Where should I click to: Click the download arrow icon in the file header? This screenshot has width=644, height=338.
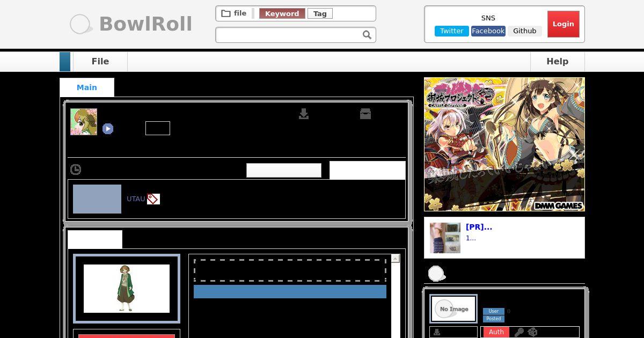point(304,114)
